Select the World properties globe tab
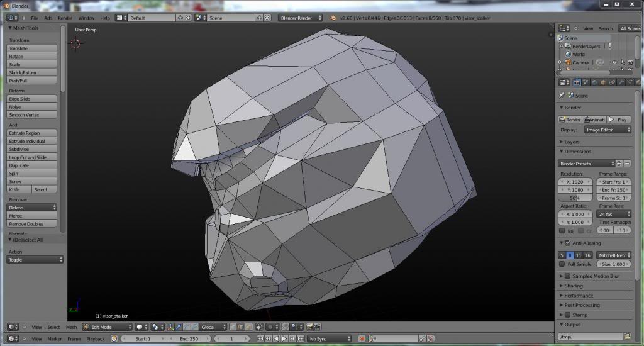Image resolution: width=644 pixels, height=346 pixels. tap(594, 82)
